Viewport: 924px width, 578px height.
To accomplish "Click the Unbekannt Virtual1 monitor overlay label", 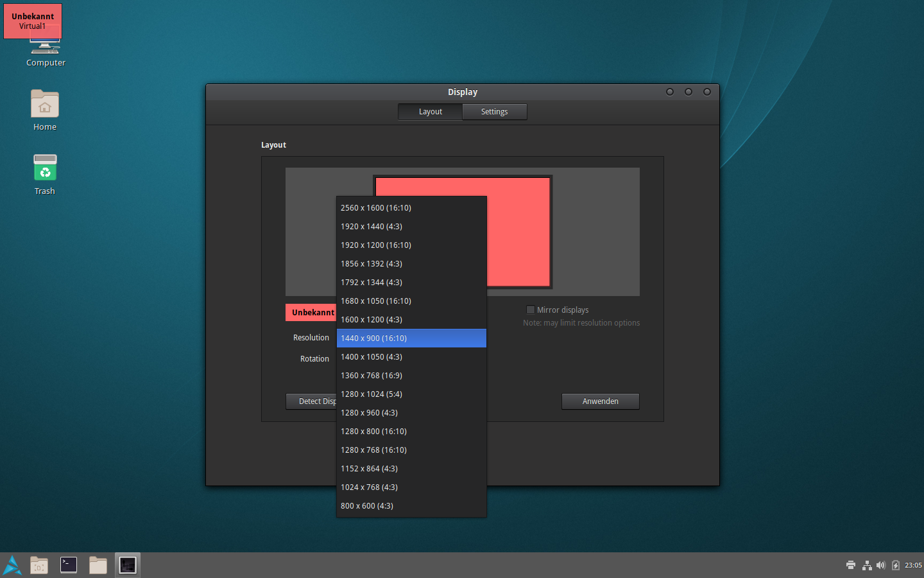I will (33, 21).
